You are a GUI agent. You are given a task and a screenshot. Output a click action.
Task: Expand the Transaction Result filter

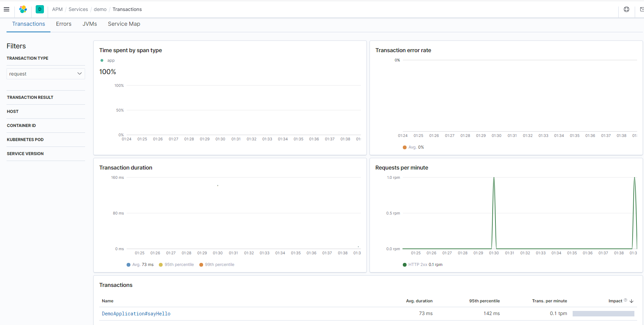tap(46, 97)
